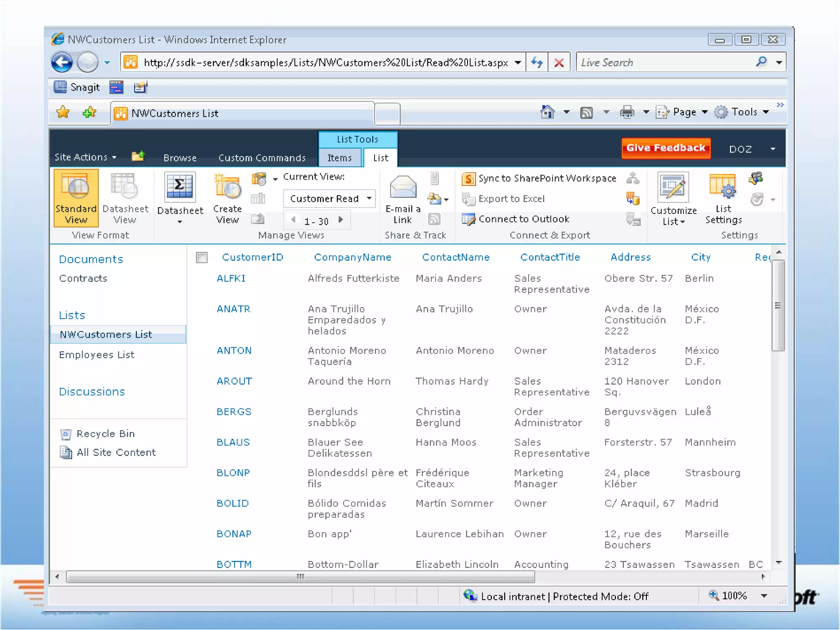Open the Recycle Bin
Image resolution: width=840 pixels, height=630 pixels.
click(x=105, y=434)
